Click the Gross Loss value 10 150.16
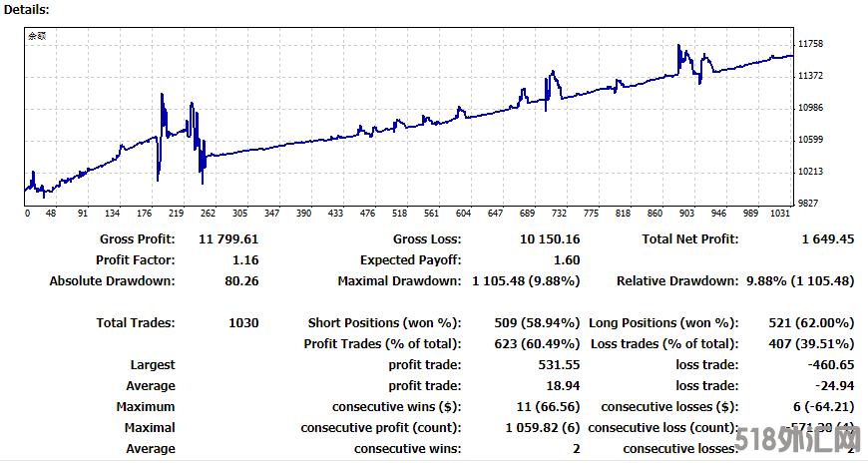The height and width of the screenshot is (463, 868). [x=550, y=239]
